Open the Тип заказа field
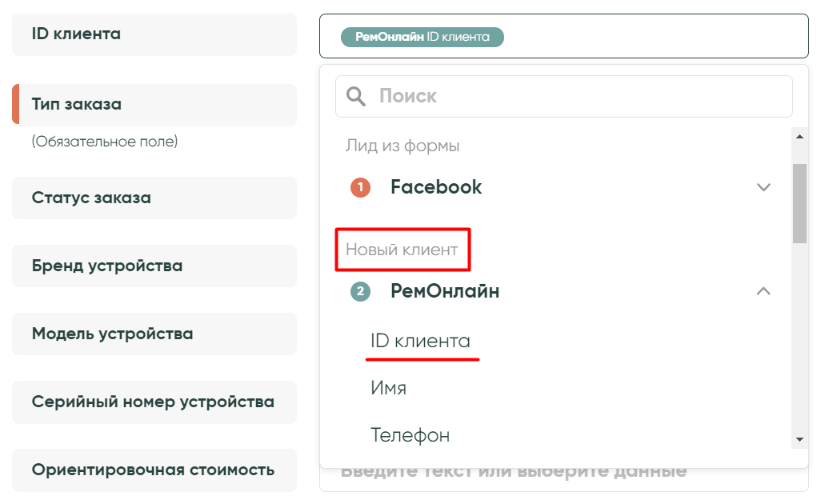 [x=154, y=105]
